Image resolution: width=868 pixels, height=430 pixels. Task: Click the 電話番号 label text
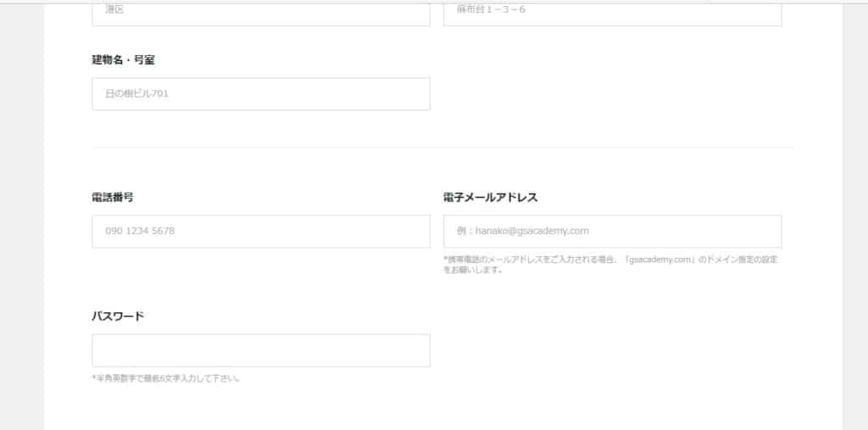click(x=112, y=197)
